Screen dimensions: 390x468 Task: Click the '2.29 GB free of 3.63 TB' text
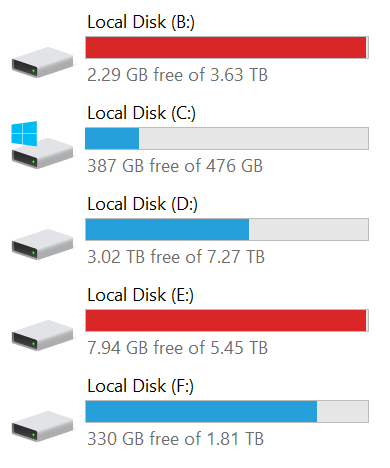click(177, 75)
